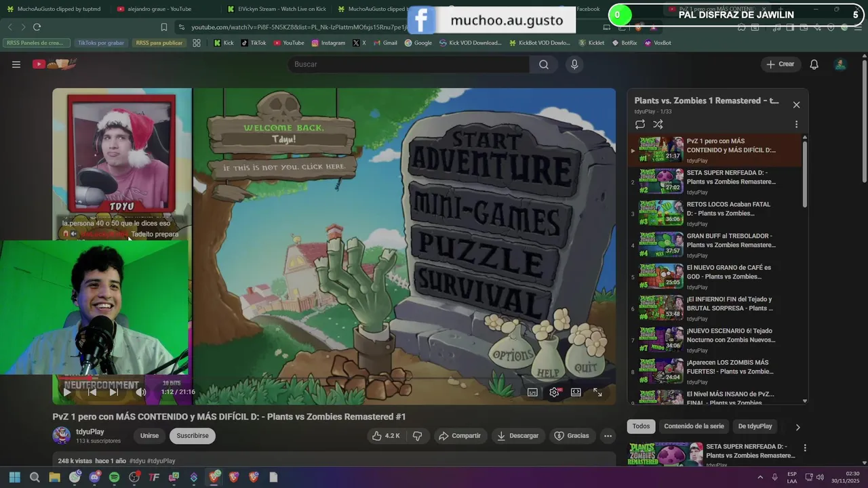Open options for SETA SUPER NERFEADA suggestion
This screenshot has width=868, height=488.
click(805, 448)
